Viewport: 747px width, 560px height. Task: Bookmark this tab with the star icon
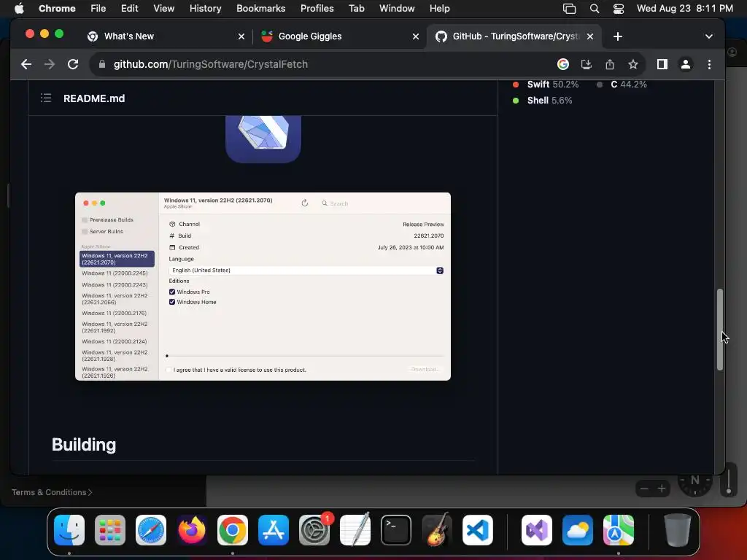tap(632, 64)
